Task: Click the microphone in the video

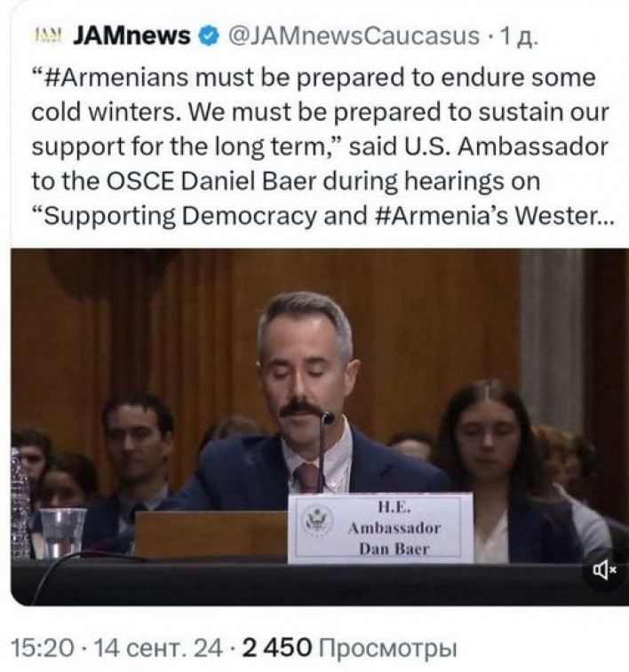Action: (x=324, y=449)
